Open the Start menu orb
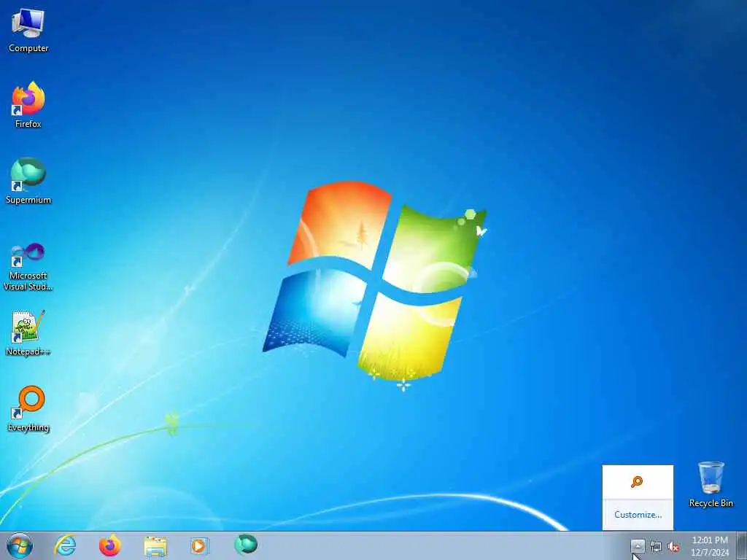Screen dimensions: 747x560 (20, 545)
